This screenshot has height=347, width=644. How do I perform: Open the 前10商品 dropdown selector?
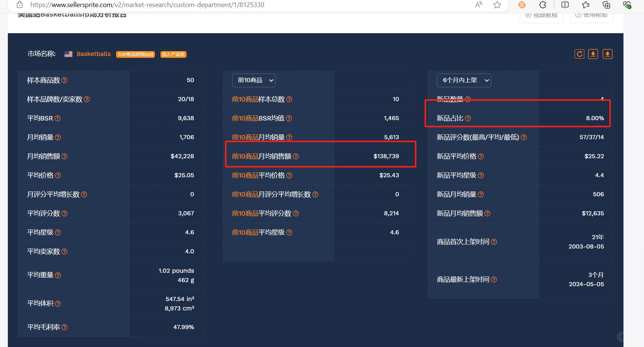coord(254,80)
